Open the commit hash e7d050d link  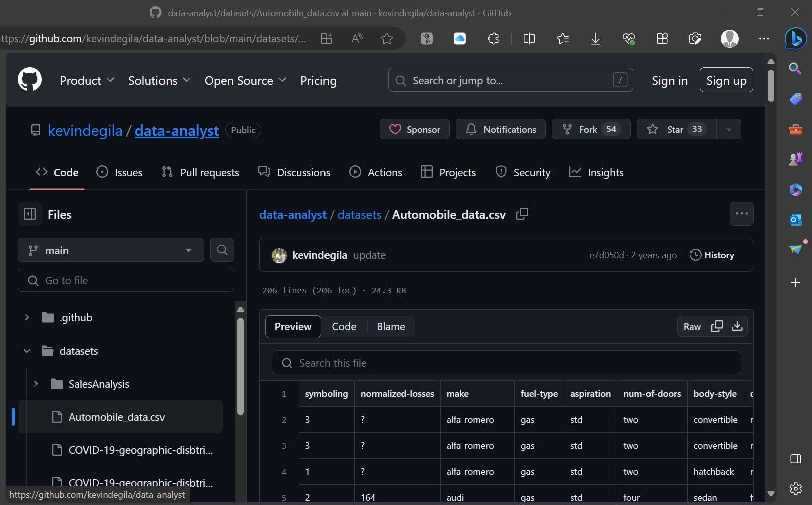coord(606,255)
